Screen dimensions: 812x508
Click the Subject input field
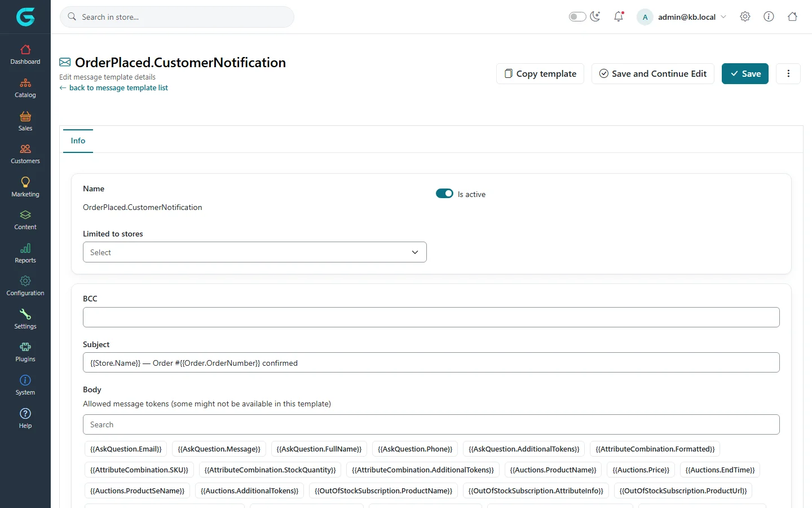click(x=431, y=362)
